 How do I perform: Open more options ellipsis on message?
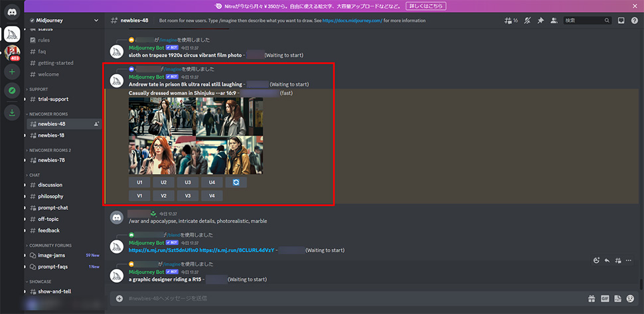tap(628, 260)
